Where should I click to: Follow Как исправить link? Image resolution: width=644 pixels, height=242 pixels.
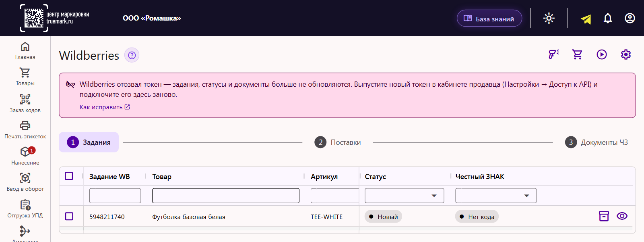click(105, 107)
